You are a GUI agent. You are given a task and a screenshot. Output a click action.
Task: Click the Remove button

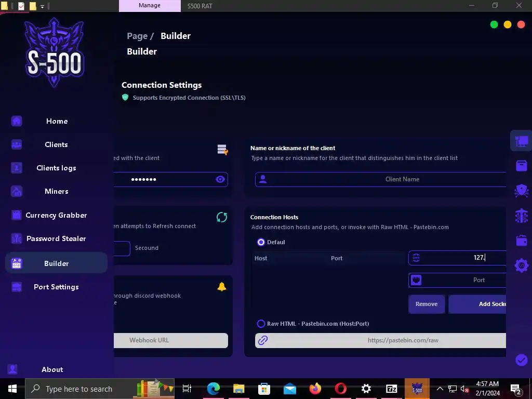[427, 304]
